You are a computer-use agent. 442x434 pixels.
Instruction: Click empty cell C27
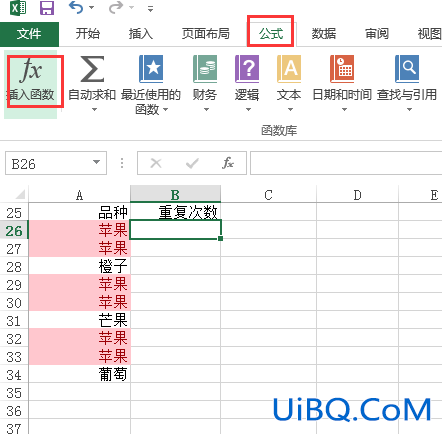pos(268,248)
